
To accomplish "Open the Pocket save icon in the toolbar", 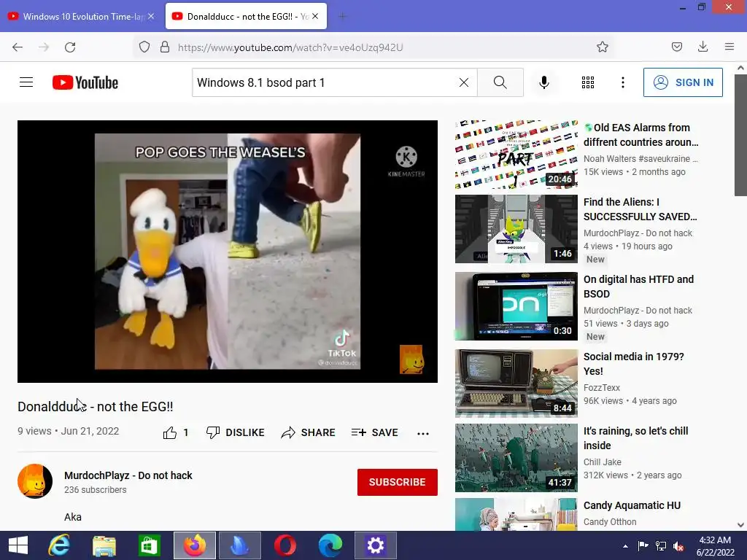I will tap(677, 47).
